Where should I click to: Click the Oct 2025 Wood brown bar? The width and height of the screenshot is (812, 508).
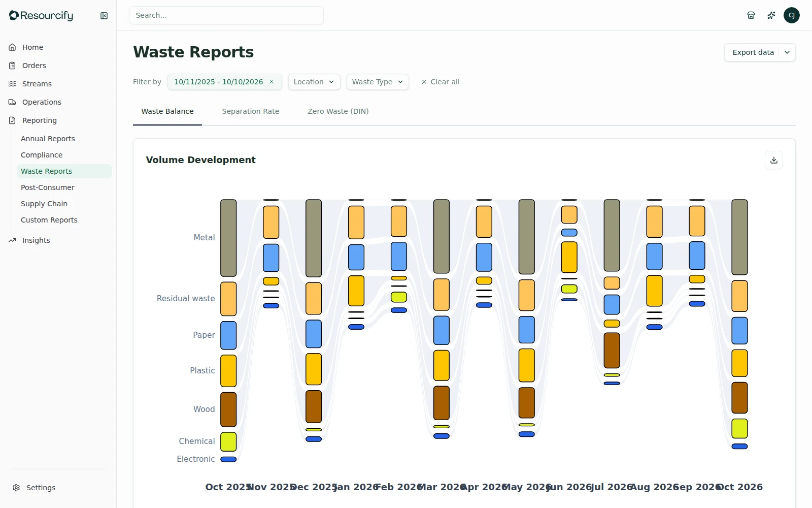(x=228, y=409)
